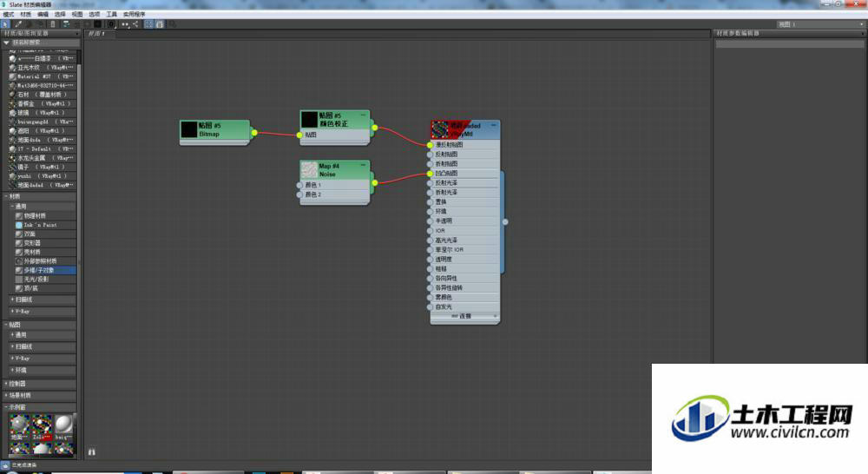Image resolution: width=868 pixels, height=474 pixels.
Task: Select the 石材 material in scene list
Action: coord(42,94)
